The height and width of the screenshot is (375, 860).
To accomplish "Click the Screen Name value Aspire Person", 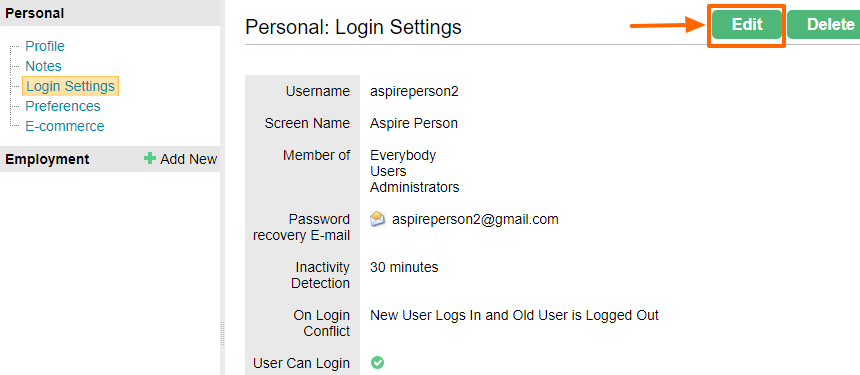I will [x=414, y=123].
